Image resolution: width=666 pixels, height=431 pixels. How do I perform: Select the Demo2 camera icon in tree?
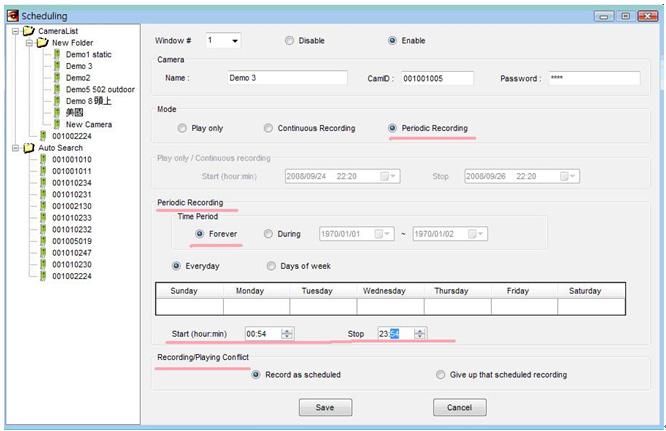pos(56,77)
